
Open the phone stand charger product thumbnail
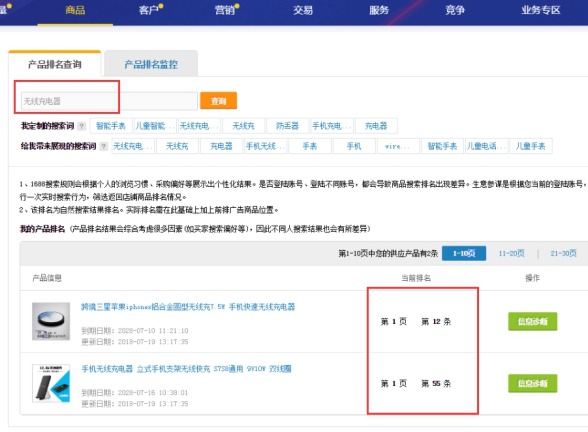pyautogui.click(x=51, y=383)
